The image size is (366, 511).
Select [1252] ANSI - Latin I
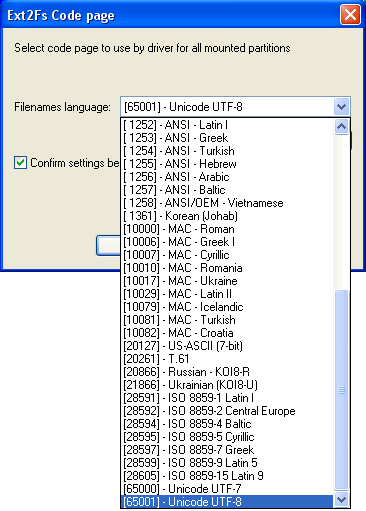click(227, 125)
